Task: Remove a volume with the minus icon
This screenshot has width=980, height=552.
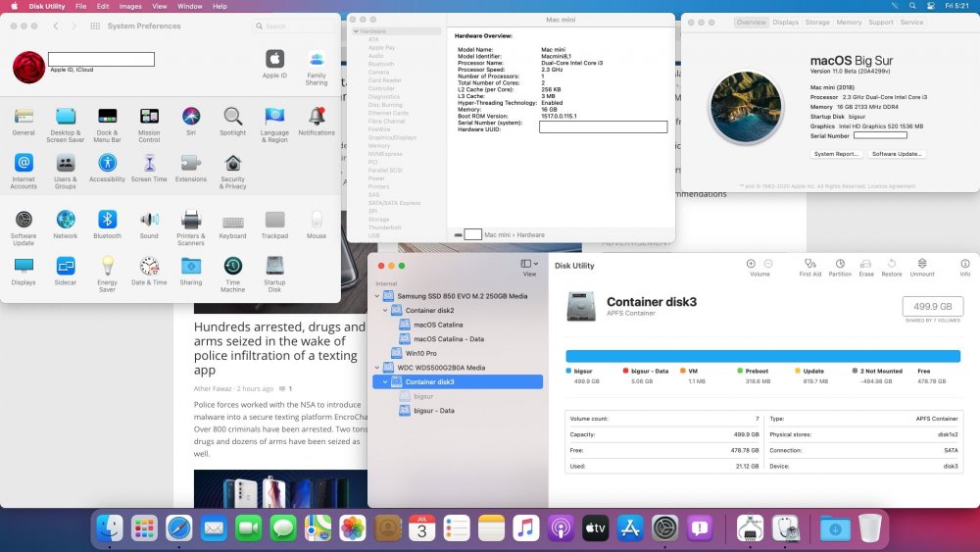Action: click(x=768, y=264)
